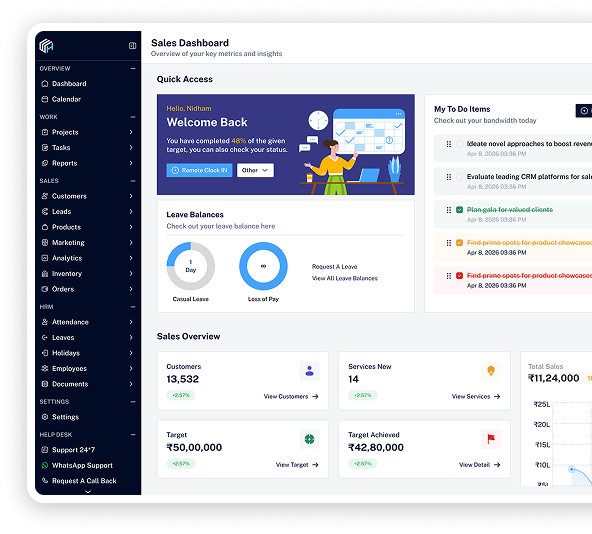Click the Customers icon in sidebar
This screenshot has width=592, height=534.
point(45,196)
